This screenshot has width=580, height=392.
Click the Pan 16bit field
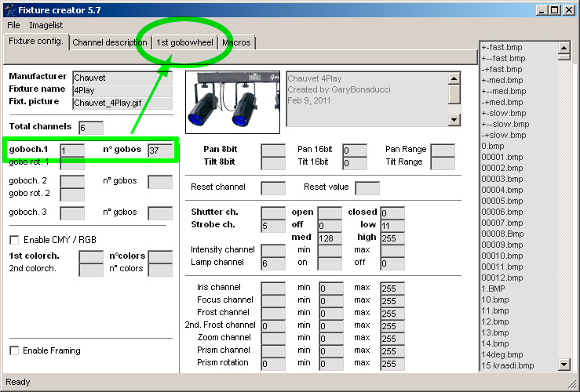355,151
